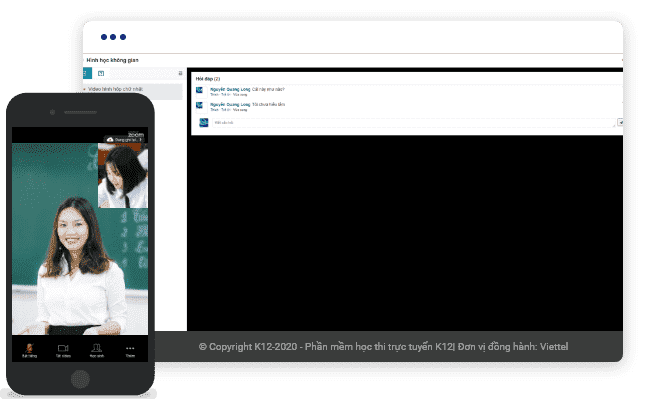This screenshot has height=399, width=647.
Task: Tap the small student video thumbnail
Action: (x=123, y=175)
